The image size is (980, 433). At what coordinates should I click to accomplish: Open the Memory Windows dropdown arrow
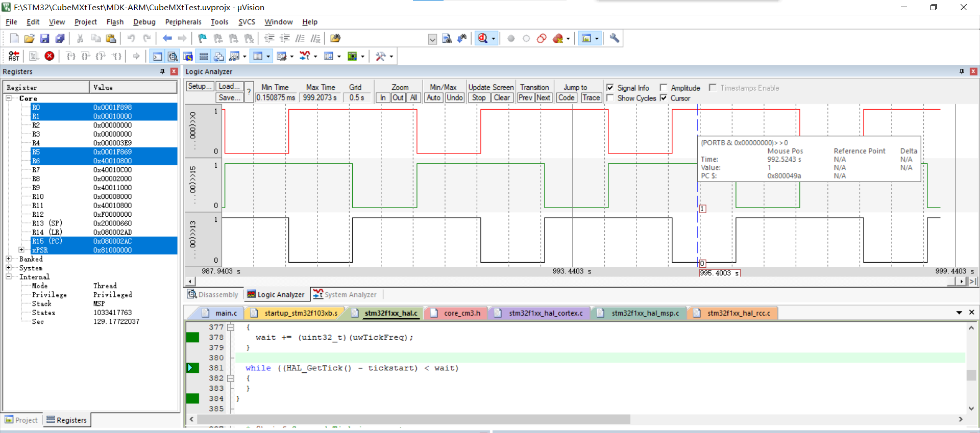point(268,57)
